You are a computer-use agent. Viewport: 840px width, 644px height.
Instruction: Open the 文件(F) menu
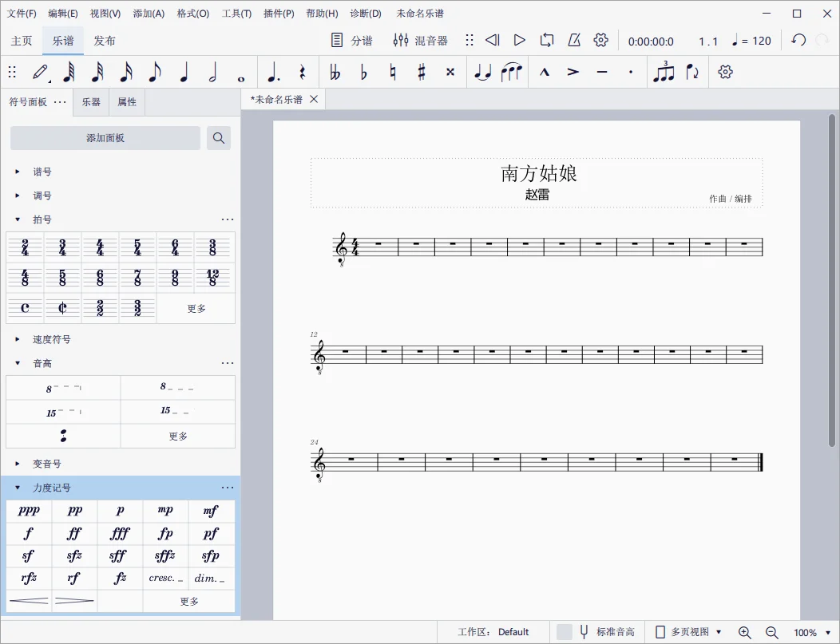(22, 14)
